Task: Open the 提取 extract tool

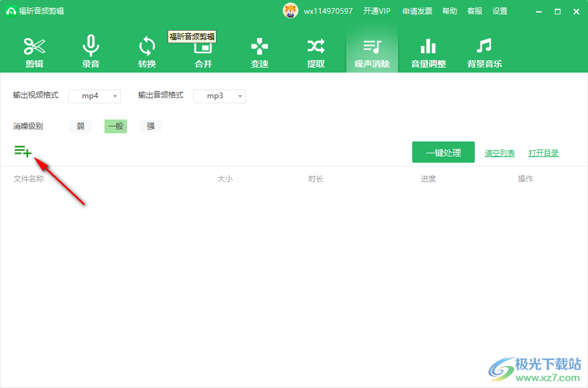Action: coord(316,52)
